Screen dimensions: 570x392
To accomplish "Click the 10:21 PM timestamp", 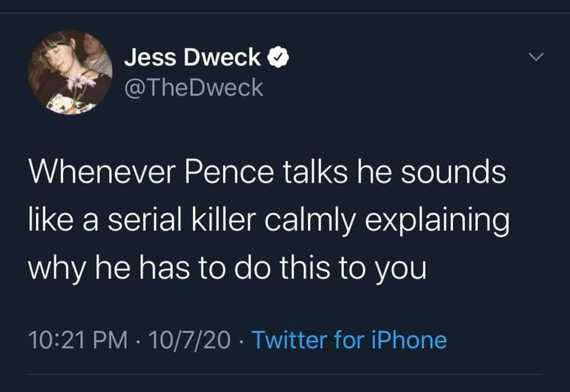I will [x=78, y=340].
